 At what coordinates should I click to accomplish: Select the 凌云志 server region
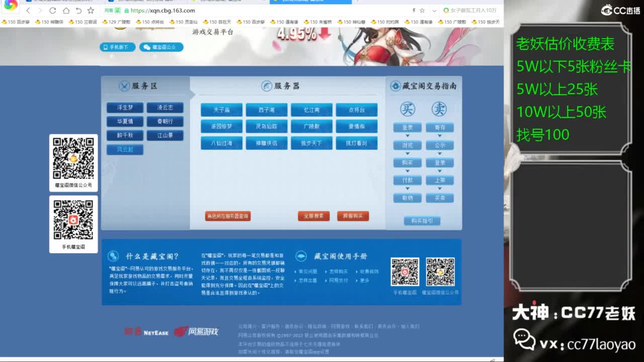point(165,108)
